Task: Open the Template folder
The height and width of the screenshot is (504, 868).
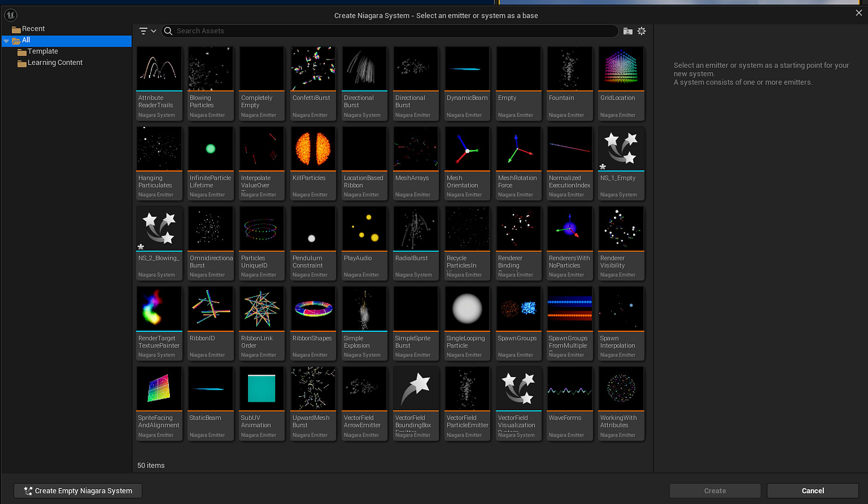Action: coord(38,51)
